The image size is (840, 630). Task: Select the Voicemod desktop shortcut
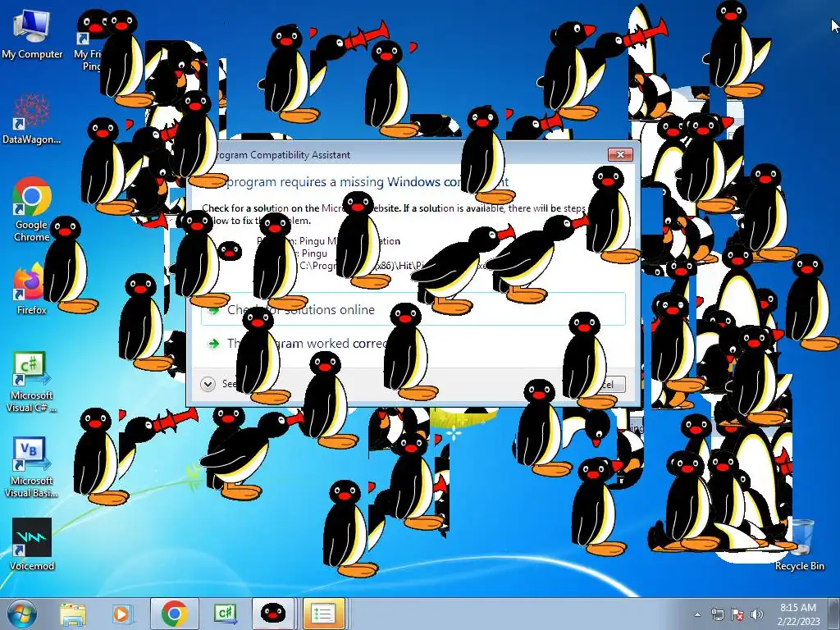click(32, 544)
